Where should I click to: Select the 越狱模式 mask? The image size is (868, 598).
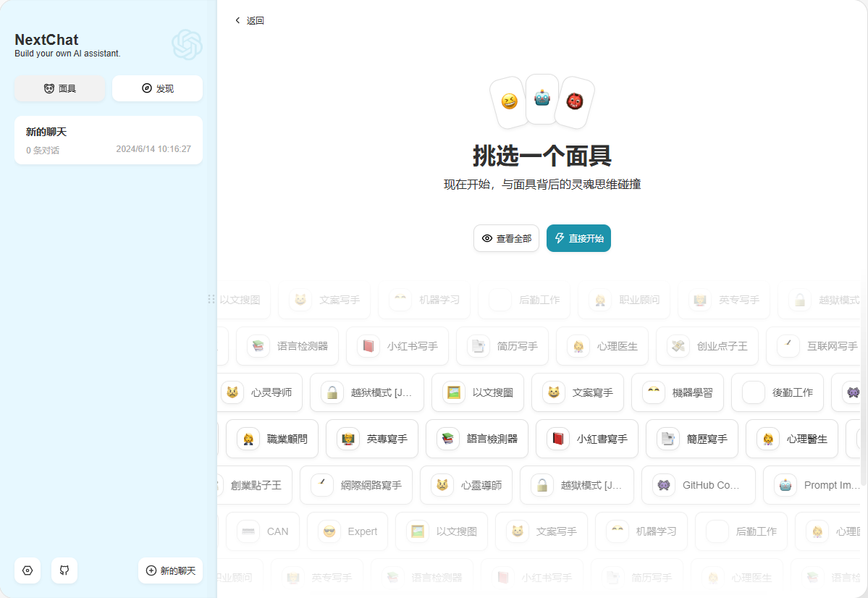click(367, 392)
